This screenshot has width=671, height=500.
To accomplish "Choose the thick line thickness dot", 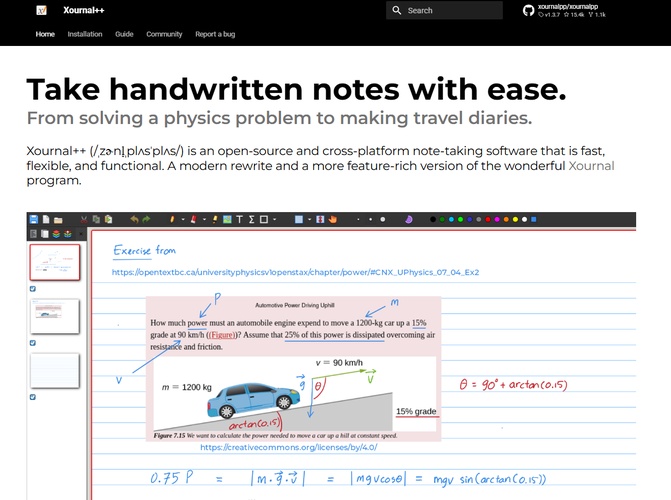I will 383,220.
